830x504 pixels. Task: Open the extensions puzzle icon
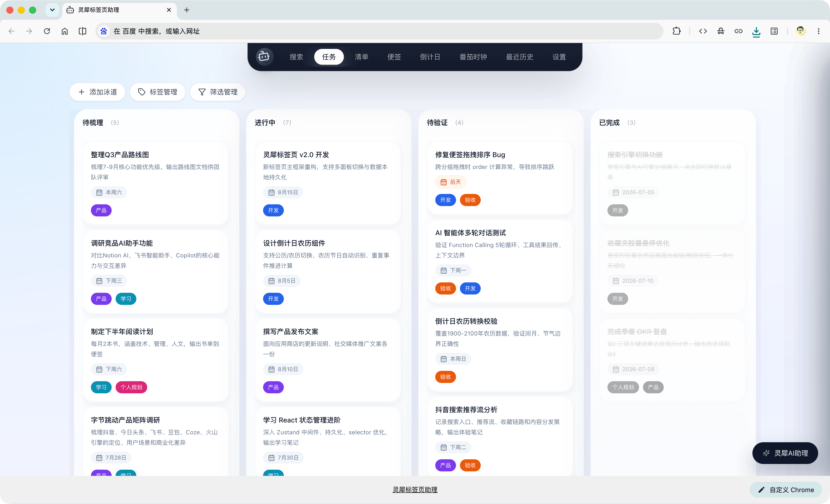(676, 31)
